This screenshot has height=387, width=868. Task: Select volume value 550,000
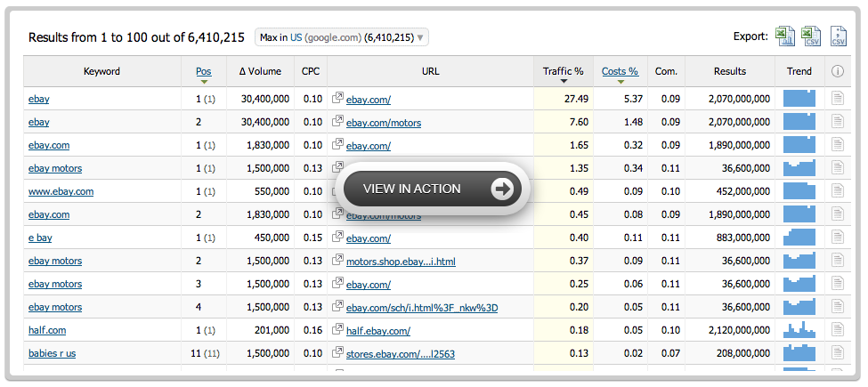[272, 191]
